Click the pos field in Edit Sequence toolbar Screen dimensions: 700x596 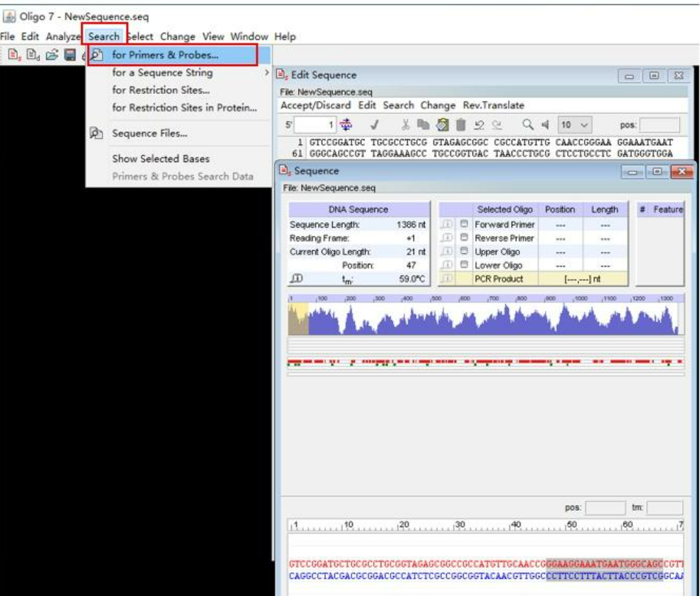(x=659, y=125)
